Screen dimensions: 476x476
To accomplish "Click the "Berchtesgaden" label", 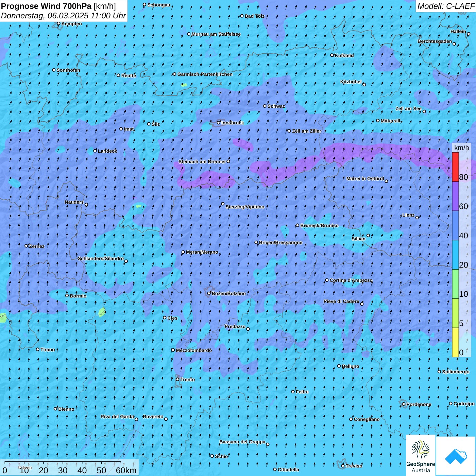I will pyautogui.click(x=435, y=41).
